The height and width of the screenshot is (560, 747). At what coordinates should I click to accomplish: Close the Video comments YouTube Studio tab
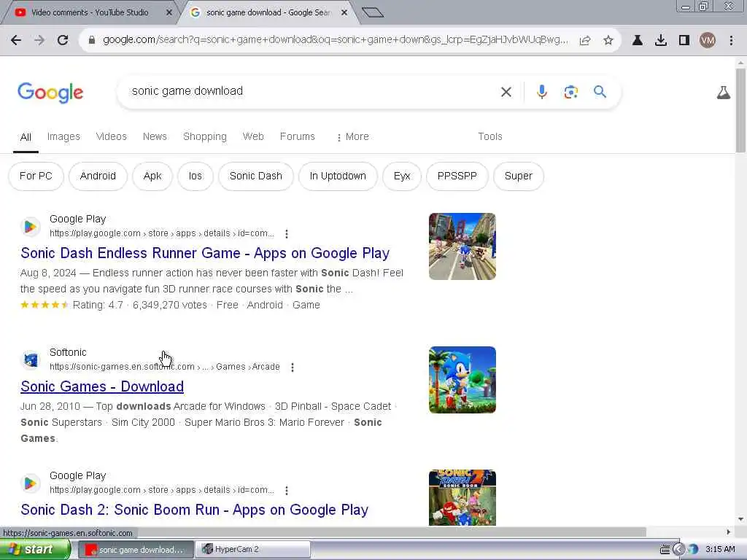169,13
